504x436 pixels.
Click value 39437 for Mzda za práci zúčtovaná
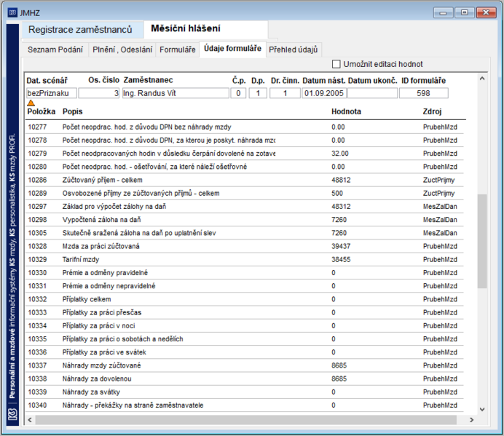(x=341, y=246)
